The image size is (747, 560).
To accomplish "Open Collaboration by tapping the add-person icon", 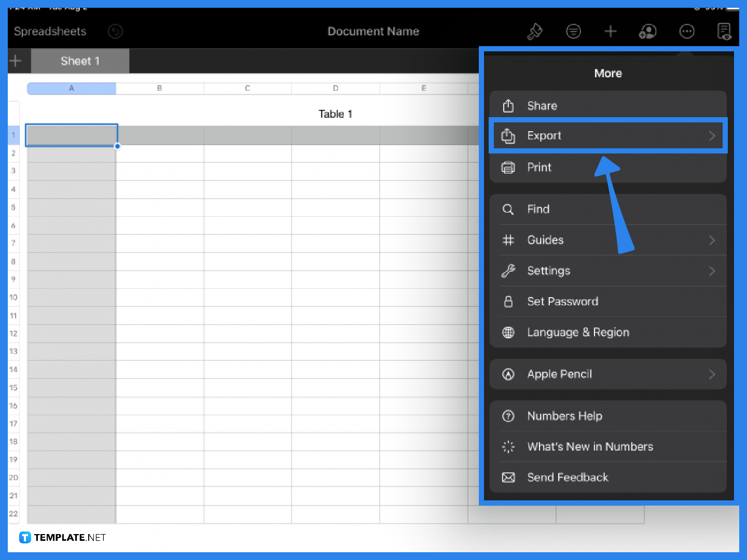I will 647,31.
